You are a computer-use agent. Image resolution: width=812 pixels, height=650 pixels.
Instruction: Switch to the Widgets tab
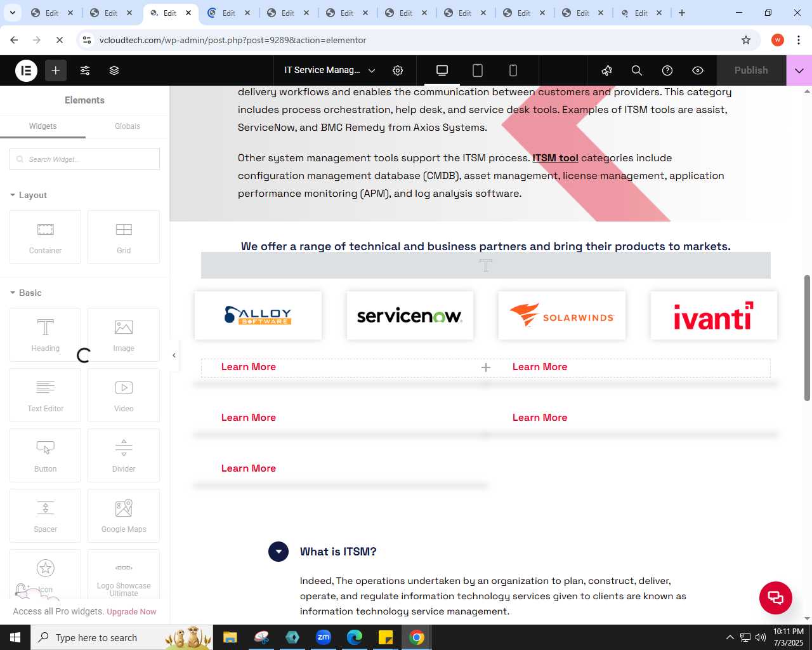[43, 126]
